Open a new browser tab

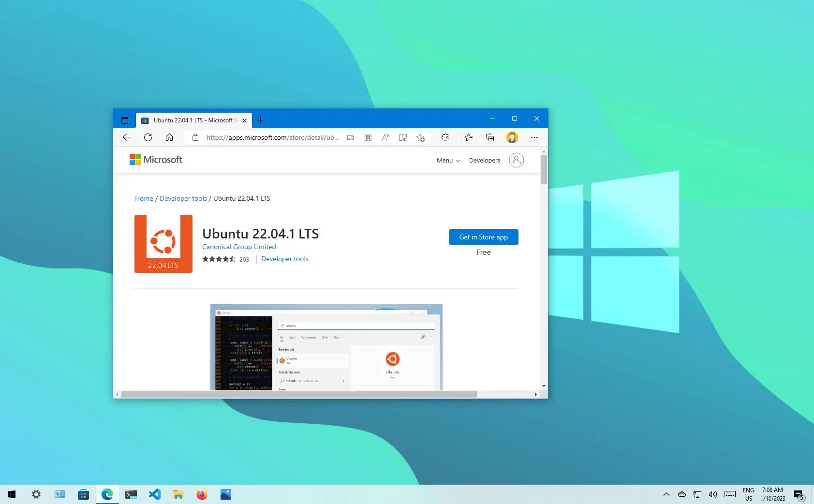pos(261,120)
